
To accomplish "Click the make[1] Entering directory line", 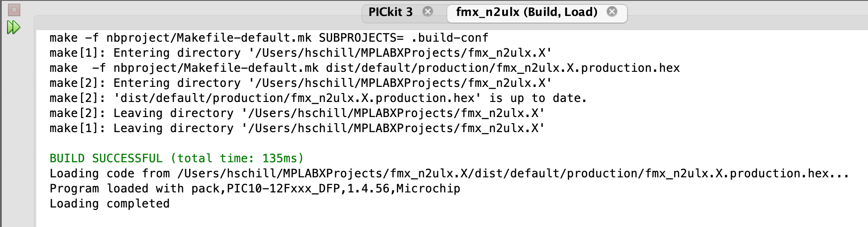I will coord(300,53).
